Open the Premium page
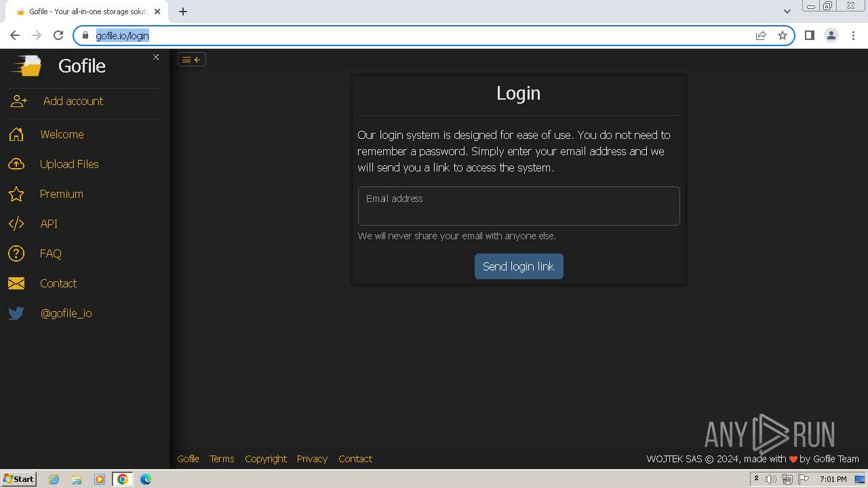 click(x=62, y=194)
